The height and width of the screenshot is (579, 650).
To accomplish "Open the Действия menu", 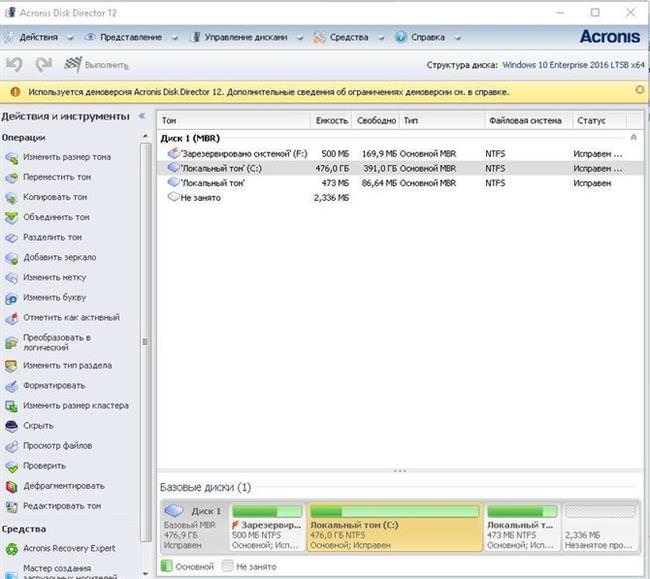I will click(x=39, y=37).
